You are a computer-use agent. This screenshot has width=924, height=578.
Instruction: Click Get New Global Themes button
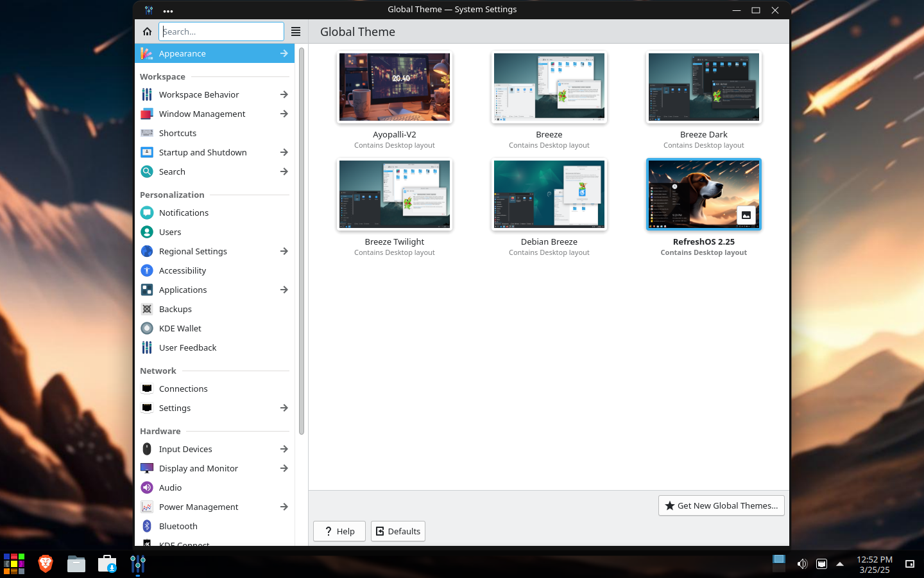721,505
